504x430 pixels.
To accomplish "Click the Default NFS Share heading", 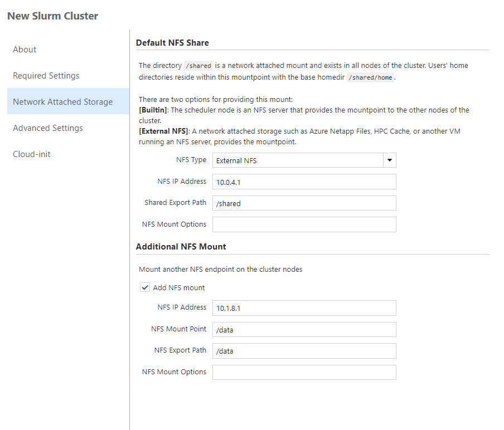I will (x=172, y=43).
